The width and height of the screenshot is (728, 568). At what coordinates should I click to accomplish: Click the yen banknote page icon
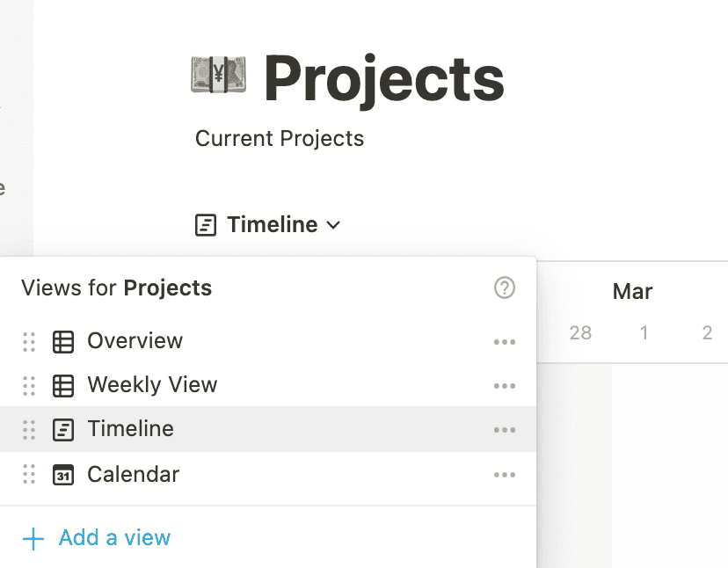pyautogui.click(x=219, y=76)
